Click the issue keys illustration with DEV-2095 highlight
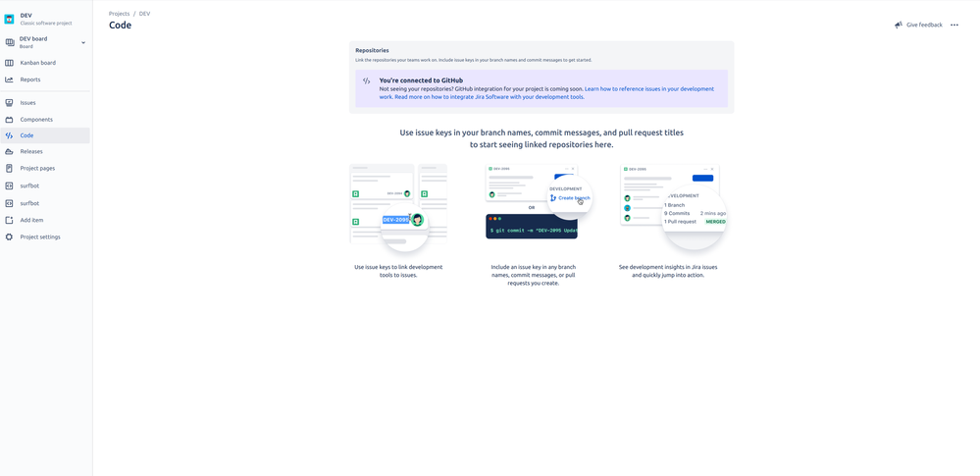Screen dimensions: 980x476 click(x=398, y=208)
